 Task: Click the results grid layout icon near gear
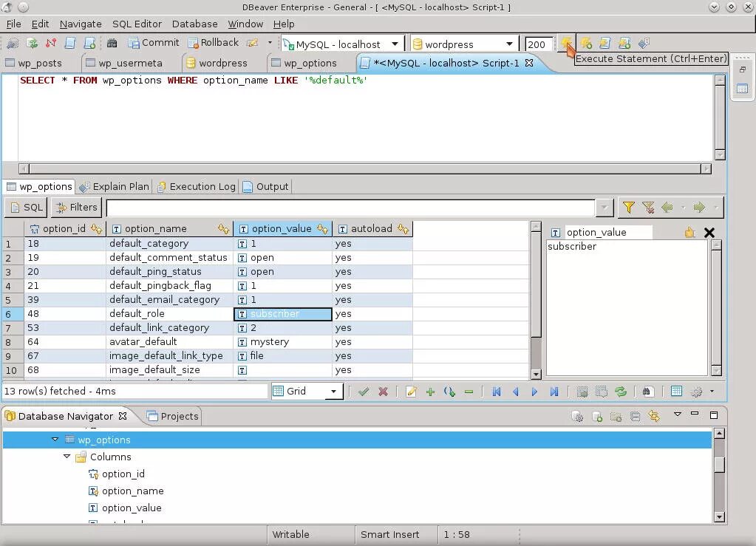676,392
